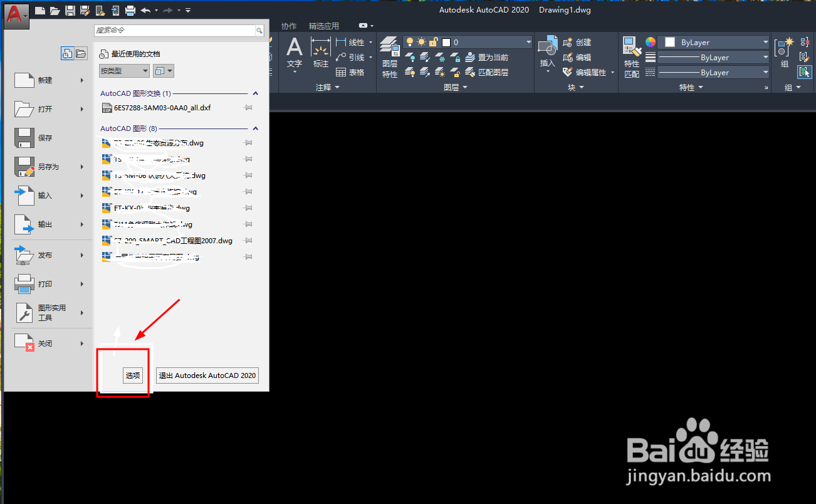Click the Save As icon in quick access toolbar
The height and width of the screenshot is (504, 816).
tap(85, 10)
